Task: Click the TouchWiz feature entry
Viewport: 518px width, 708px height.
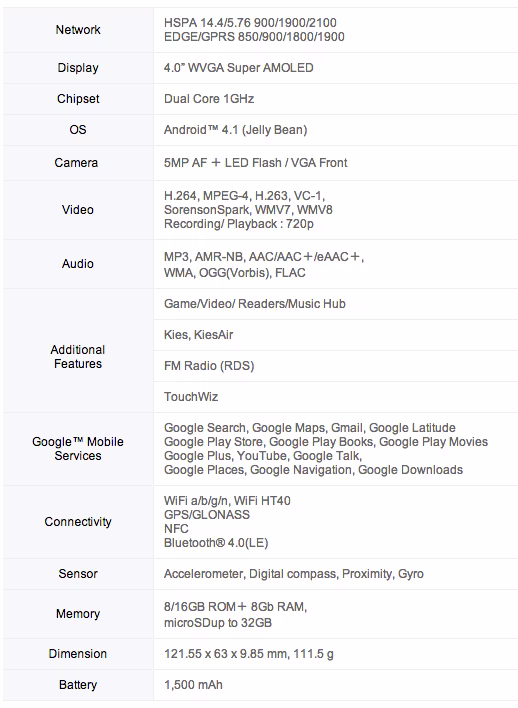Action: point(191,397)
